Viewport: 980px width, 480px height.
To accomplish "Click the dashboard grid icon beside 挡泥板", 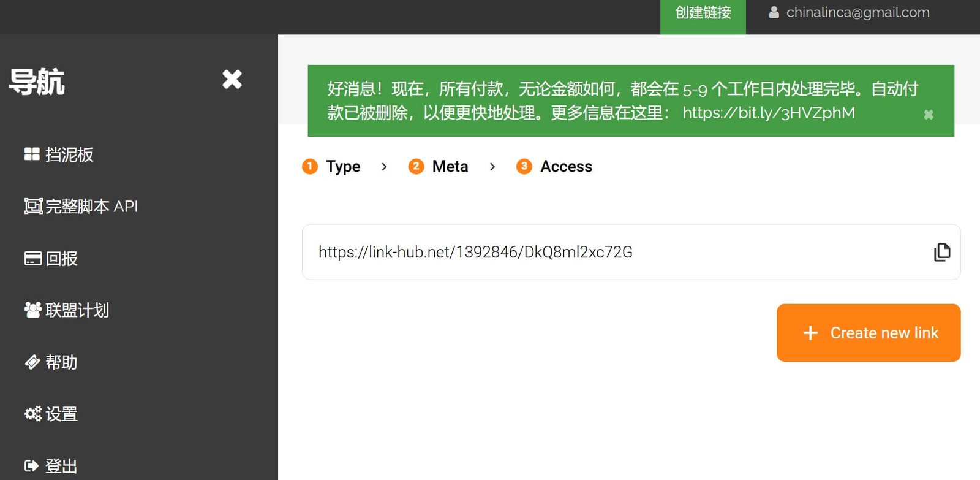I will 32,154.
